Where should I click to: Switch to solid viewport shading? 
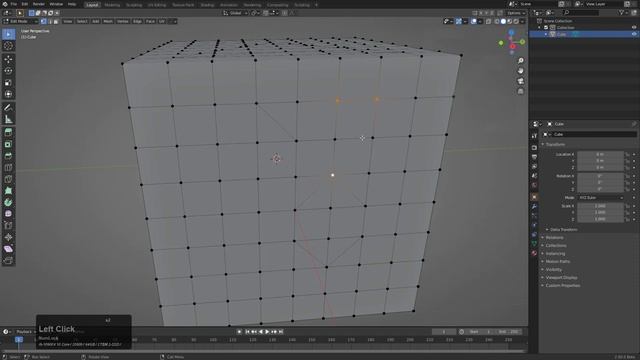(x=503, y=21)
